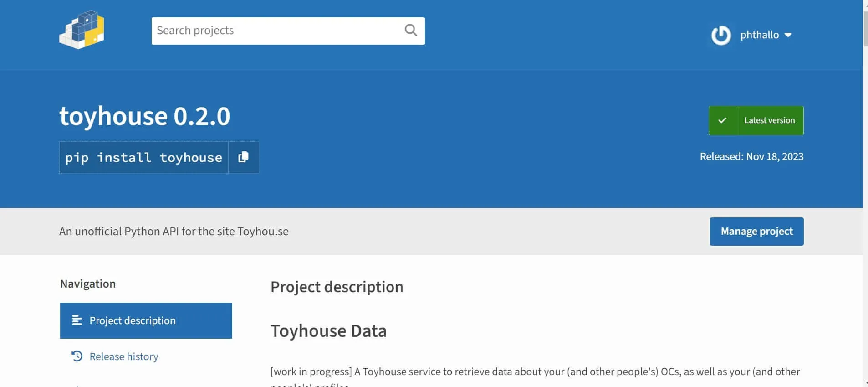Click the Released: Nov 18, 2023 text
This screenshot has width=868, height=387.
point(751,156)
